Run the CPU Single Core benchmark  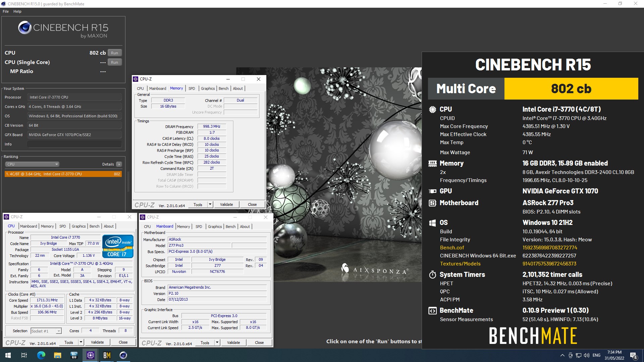coord(115,62)
